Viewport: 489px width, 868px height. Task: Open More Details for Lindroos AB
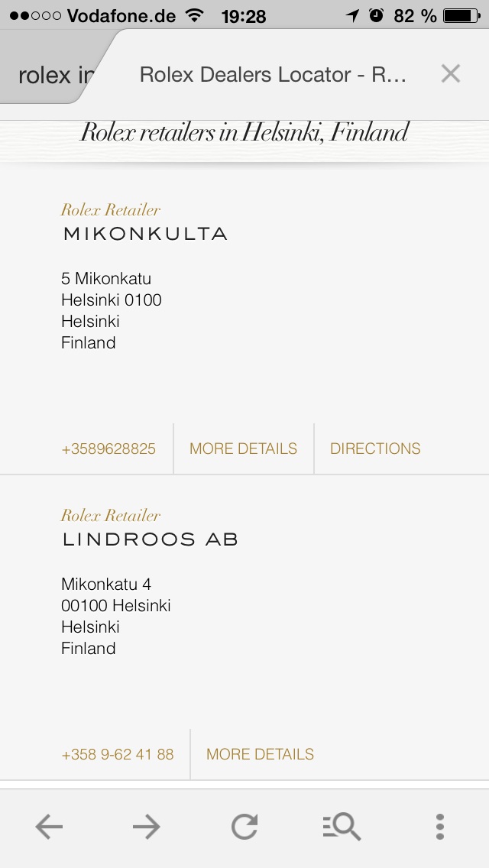pos(260,754)
